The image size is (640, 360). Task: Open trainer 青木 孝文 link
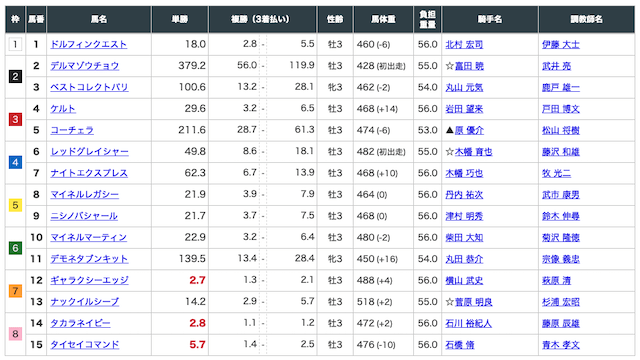(561, 344)
